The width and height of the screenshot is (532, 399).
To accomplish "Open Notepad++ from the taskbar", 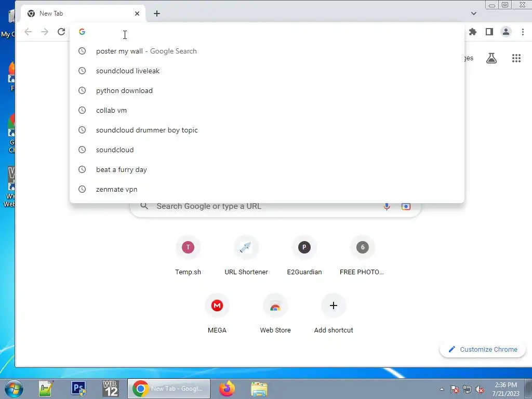I will 46,389.
